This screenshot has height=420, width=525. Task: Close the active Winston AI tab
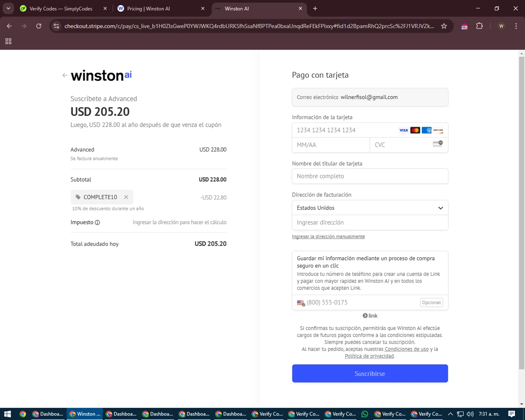pos(300,9)
